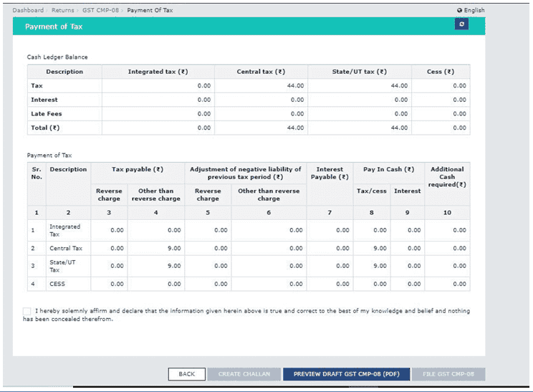
Task: Click Central Tax pay-in-cash Tax/cess 9.00 cell
Action: (x=380, y=248)
